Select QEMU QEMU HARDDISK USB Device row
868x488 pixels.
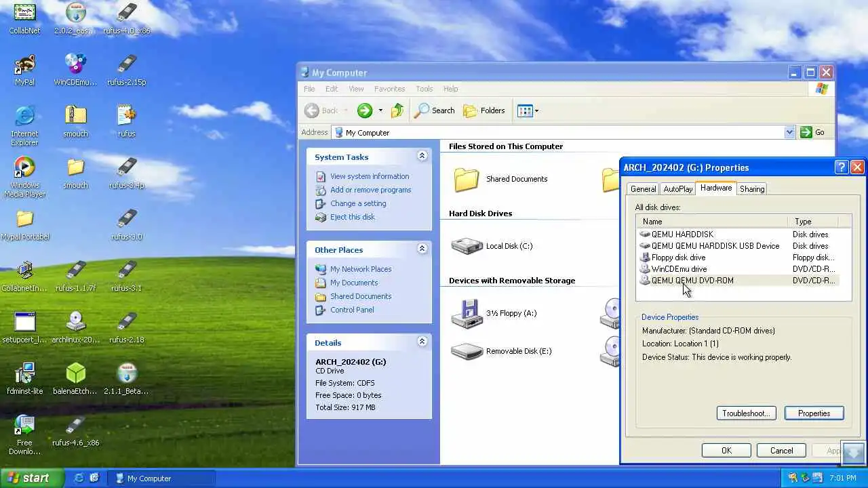[738, 246]
